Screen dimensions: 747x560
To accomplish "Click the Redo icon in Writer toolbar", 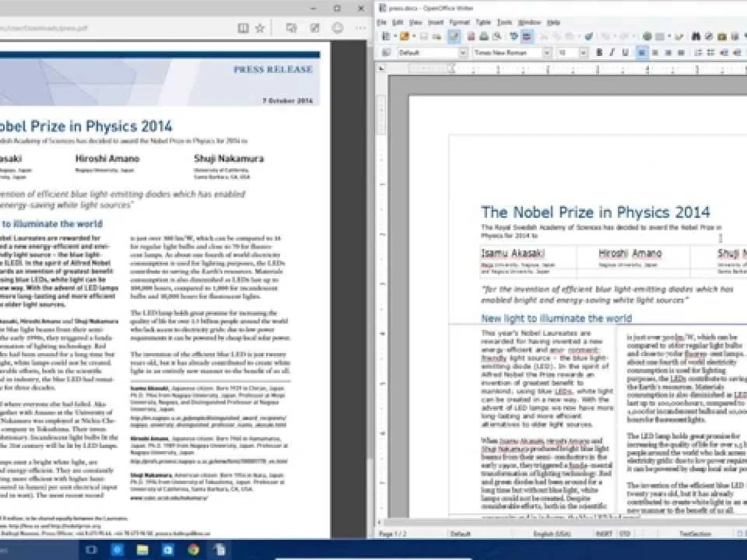I will [624, 37].
